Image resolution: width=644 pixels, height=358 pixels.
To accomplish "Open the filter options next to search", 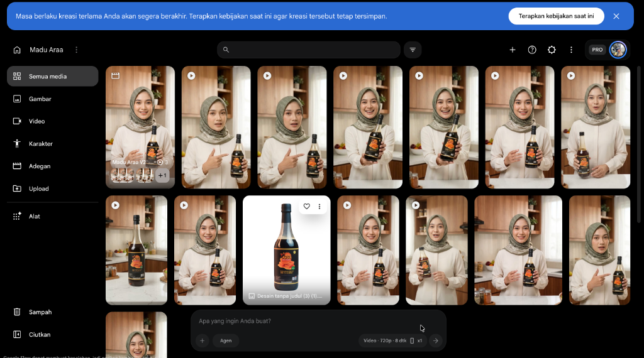I will 413,50.
